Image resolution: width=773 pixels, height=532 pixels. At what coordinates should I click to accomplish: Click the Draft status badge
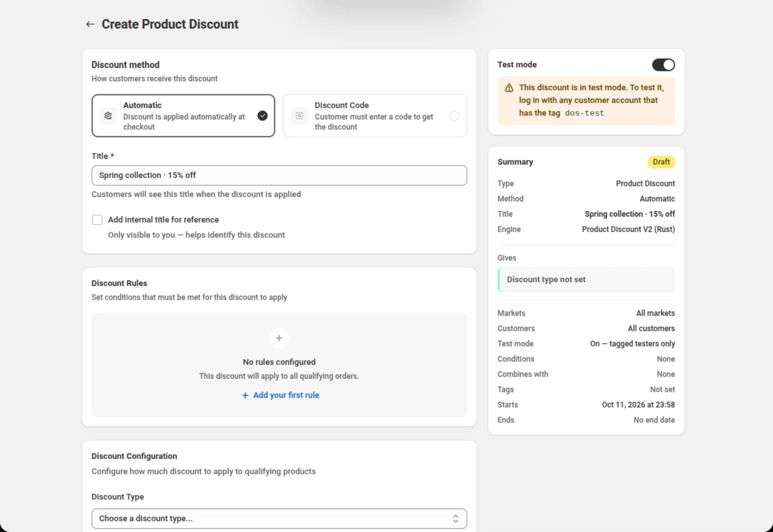coord(661,162)
